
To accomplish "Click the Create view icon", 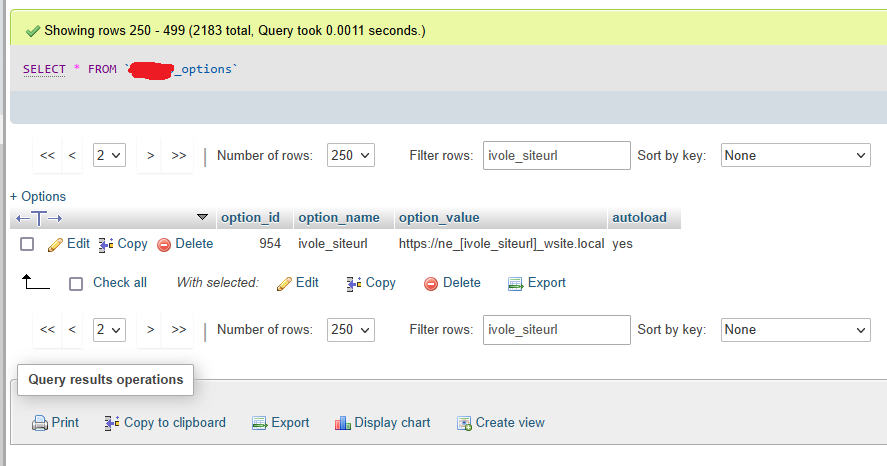I will [464, 423].
